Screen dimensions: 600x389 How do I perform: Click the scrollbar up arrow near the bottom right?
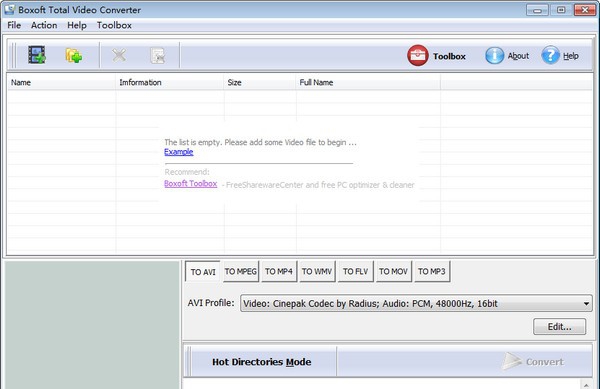click(x=586, y=384)
